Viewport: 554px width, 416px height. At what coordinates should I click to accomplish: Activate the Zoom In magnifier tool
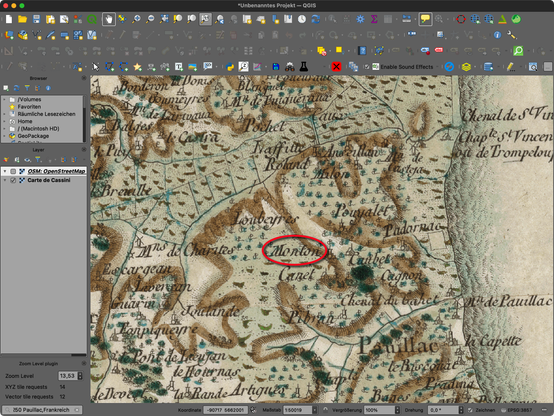tap(136, 19)
